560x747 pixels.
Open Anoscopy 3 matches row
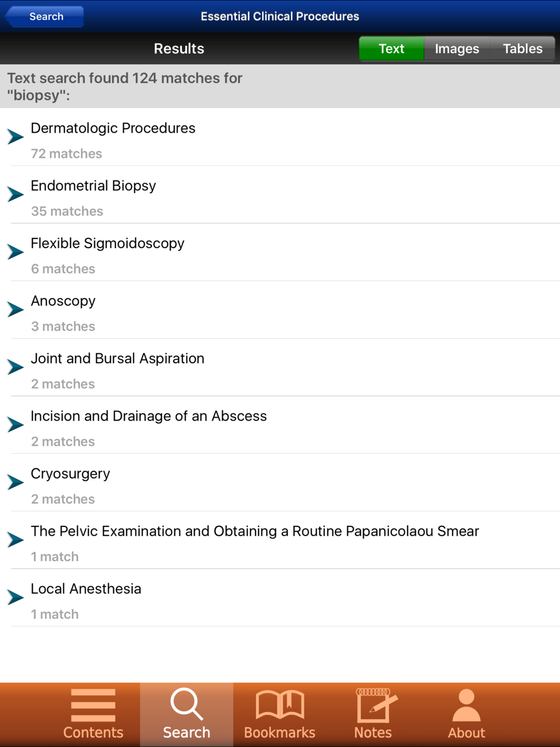coord(280,310)
